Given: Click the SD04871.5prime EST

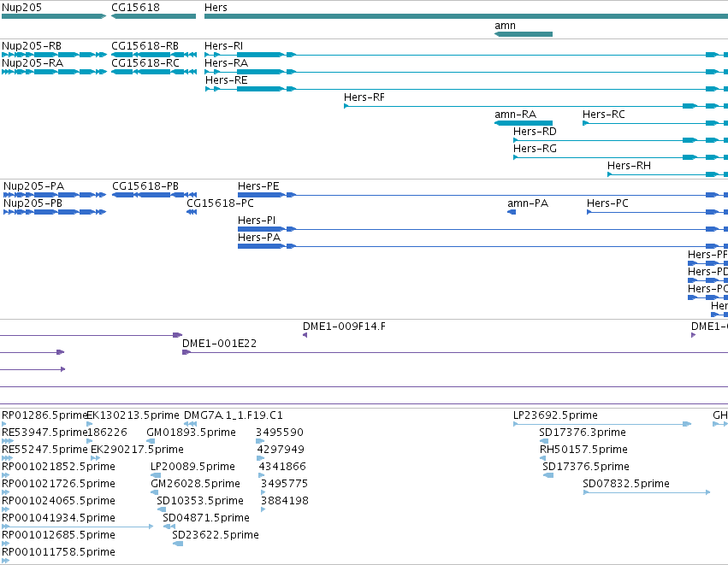Looking at the screenshot, I should tap(206, 519).
